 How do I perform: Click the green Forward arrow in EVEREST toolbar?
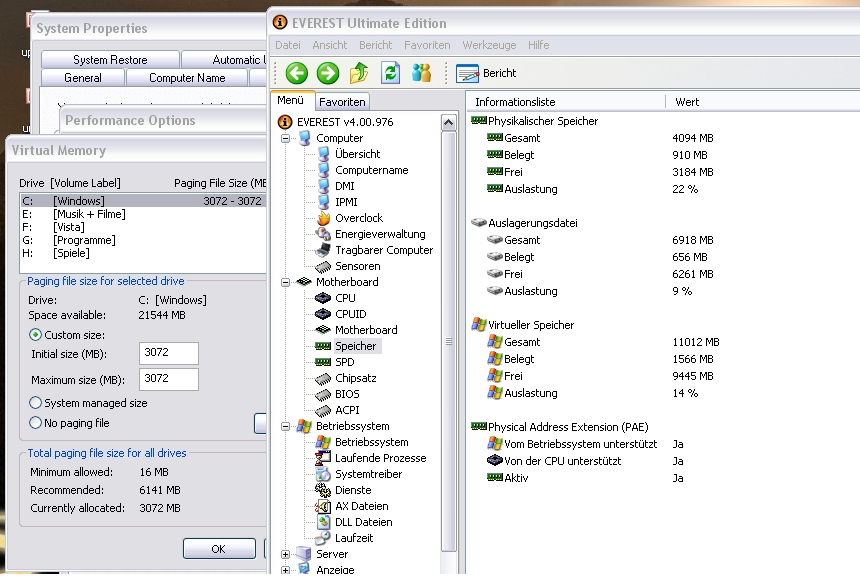(328, 73)
